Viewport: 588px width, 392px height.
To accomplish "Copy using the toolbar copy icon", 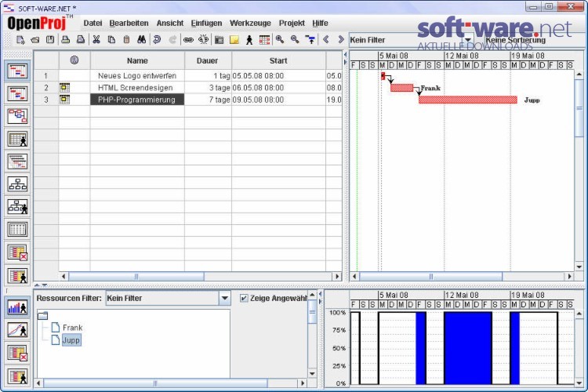I will coord(111,40).
